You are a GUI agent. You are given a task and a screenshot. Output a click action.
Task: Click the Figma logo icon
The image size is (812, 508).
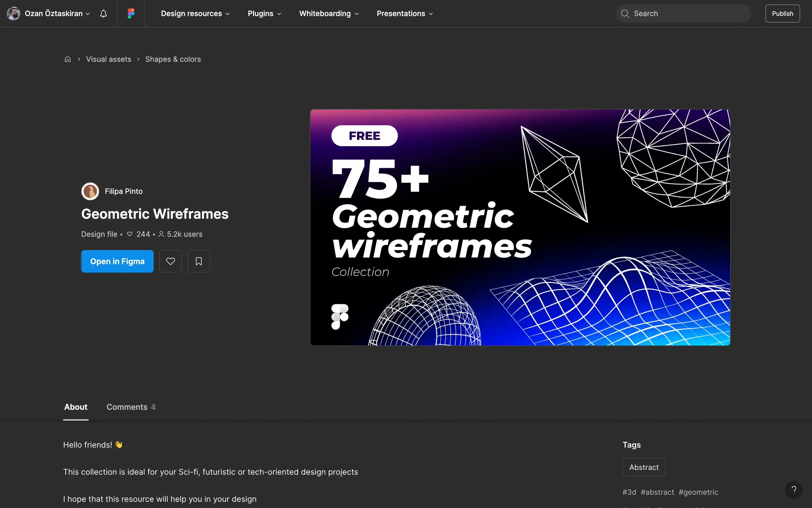point(131,14)
